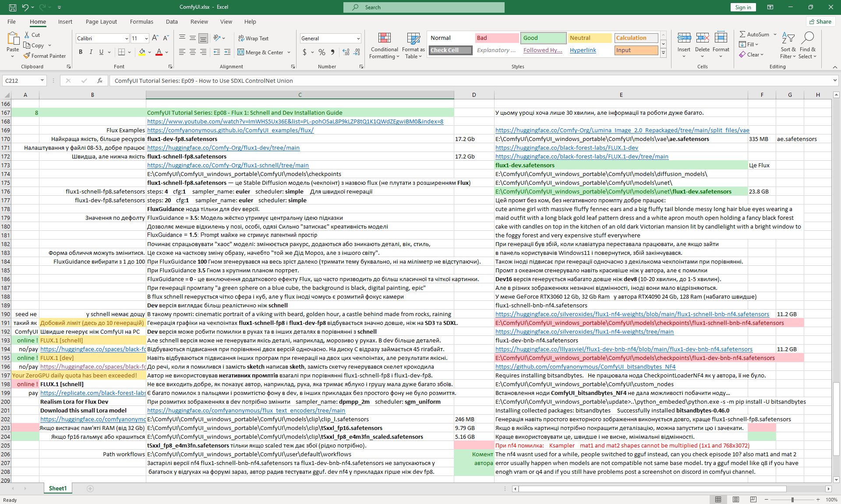Viewport: 841px width, 504px height.
Task: Click the Percent Style icon
Action: coord(322,52)
